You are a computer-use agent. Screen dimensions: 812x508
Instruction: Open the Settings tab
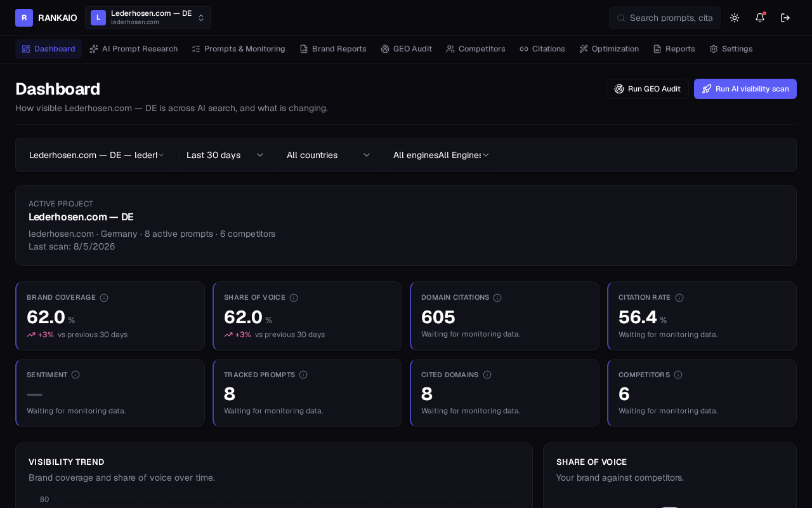click(x=731, y=49)
